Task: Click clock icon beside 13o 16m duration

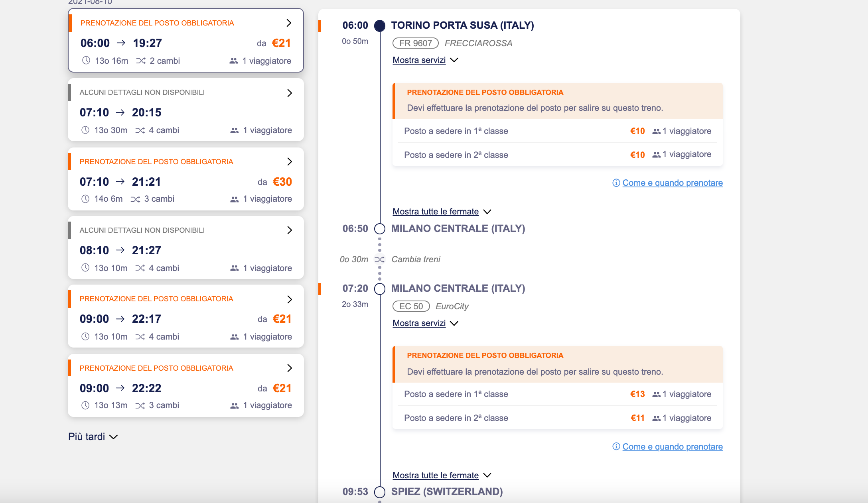Action: [86, 61]
